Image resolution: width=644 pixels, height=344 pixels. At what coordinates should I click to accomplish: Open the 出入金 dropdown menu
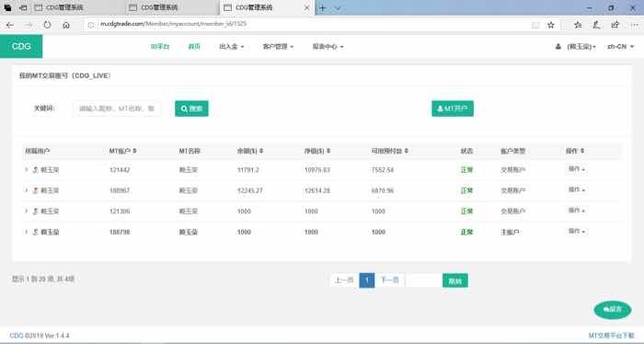231,47
